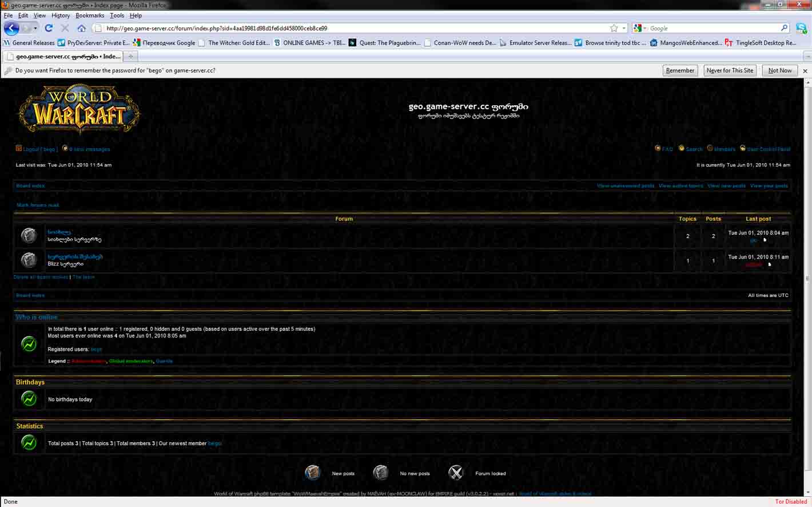Click the Tor Disabled status bar toggle
The height and width of the screenshot is (507, 812).
[x=791, y=502]
